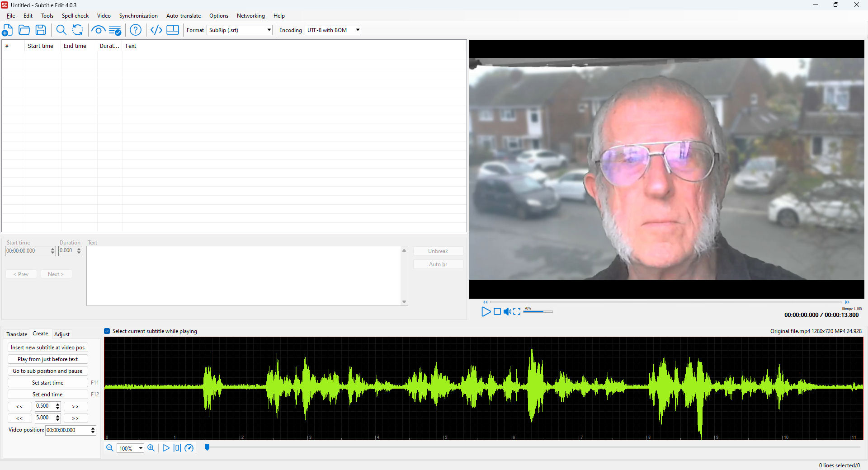868x470 pixels.
Task: Toggle source view code icon
Action: pyautogui.click(x=156, y=30)
